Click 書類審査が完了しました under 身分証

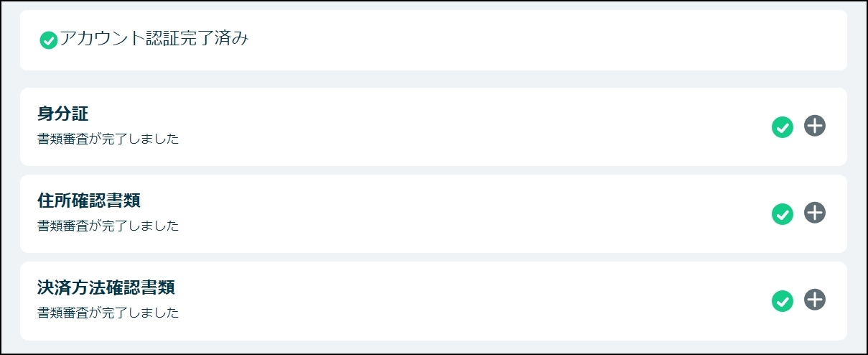coord(108,139)
